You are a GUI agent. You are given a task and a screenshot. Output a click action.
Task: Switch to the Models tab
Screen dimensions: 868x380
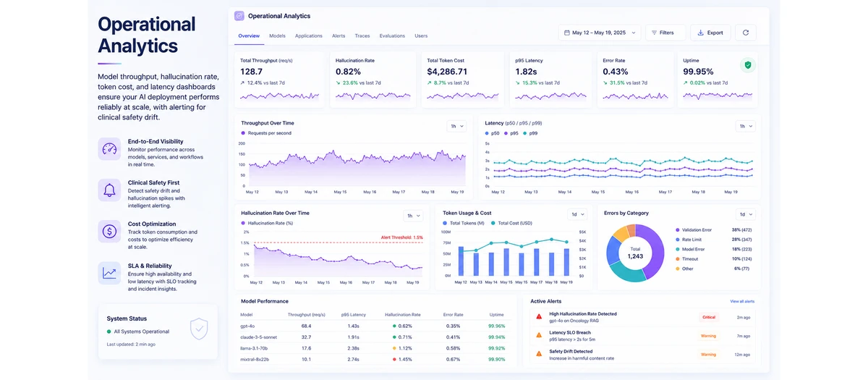(277, 35)
